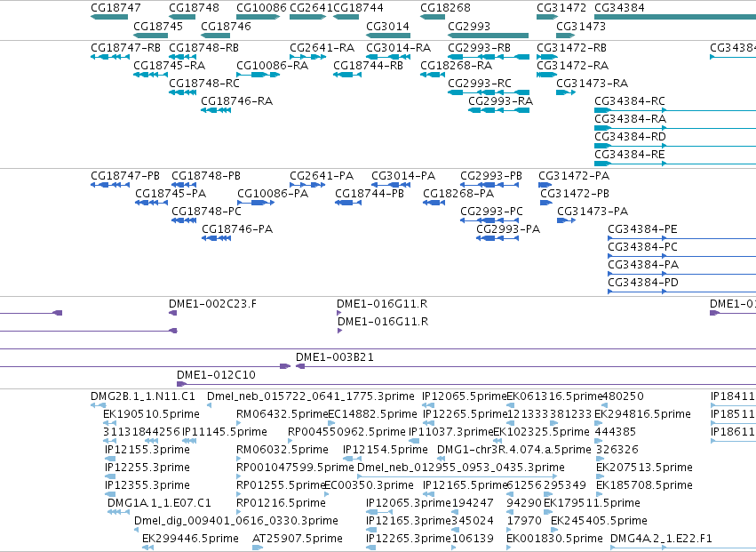This screenshot has width=756, height=552.
Task: Select the CG18744-RB transcript label
Action: (368, 65)
